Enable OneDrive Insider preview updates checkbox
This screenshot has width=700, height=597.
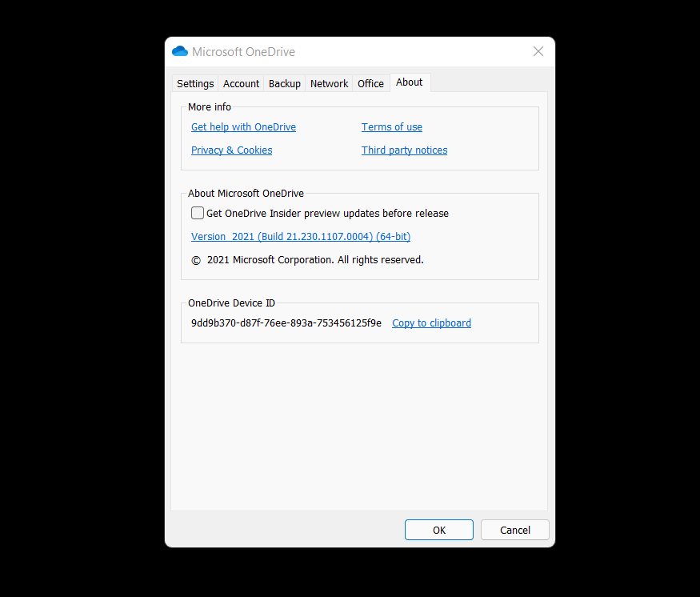198,213
